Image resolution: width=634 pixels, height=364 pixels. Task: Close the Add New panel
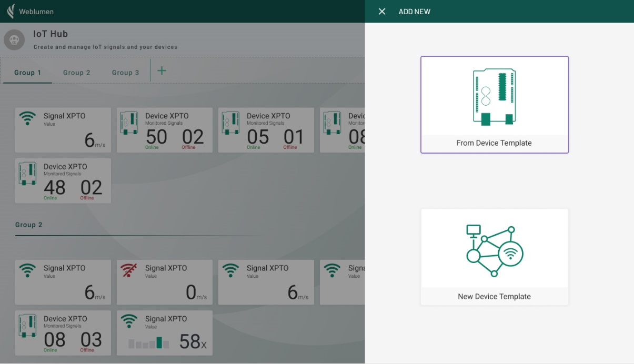(382, 12)
